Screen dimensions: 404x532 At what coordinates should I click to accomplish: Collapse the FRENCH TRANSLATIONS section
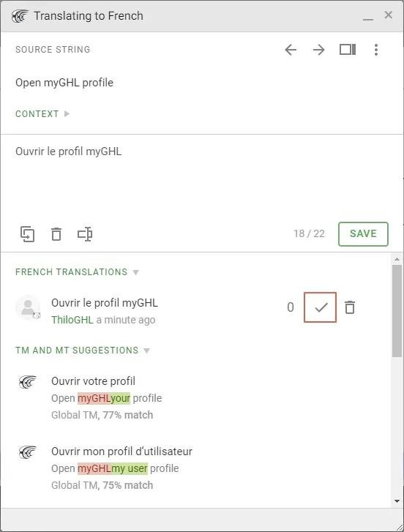coord(77,272)
